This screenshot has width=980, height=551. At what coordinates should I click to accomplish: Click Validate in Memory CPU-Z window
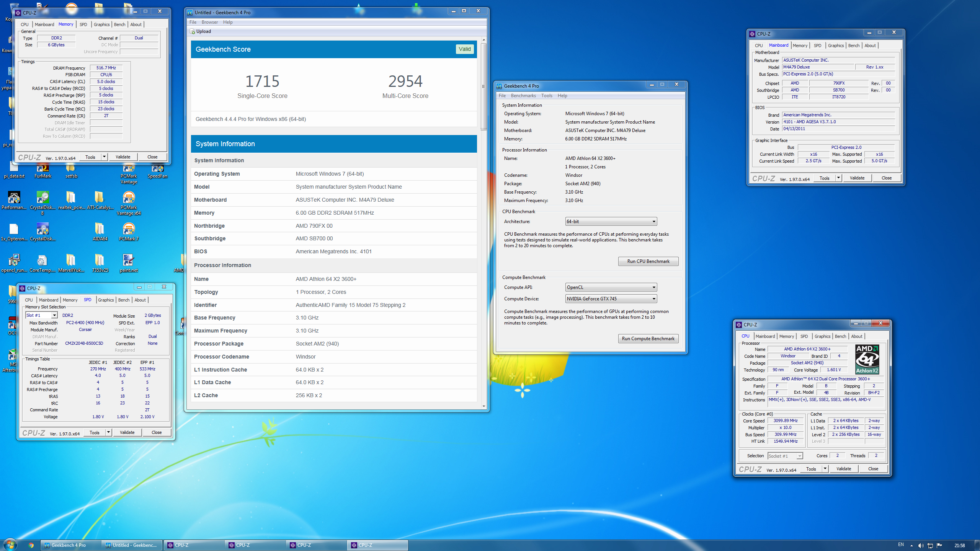click(x=123, y=157)
